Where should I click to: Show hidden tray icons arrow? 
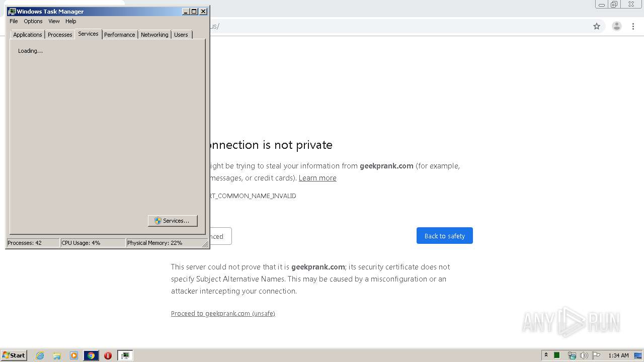546,355
